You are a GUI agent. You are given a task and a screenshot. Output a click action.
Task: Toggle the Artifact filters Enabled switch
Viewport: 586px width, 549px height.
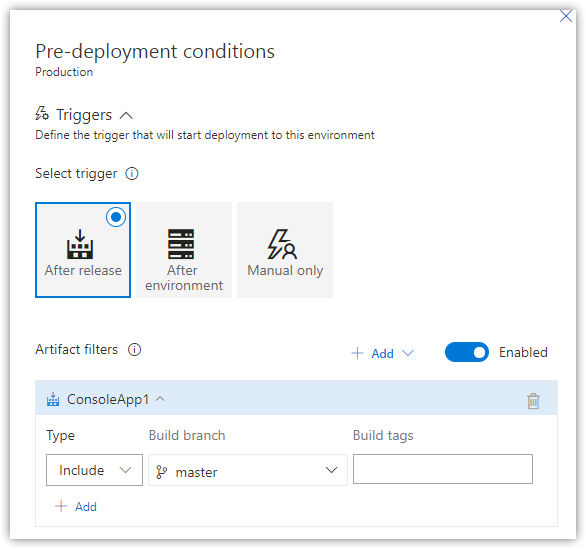(x=466, y=352)
